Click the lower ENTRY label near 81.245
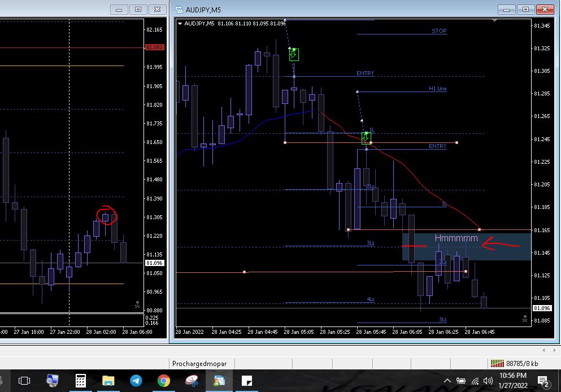The image size is (561, 392). [438, 146]
